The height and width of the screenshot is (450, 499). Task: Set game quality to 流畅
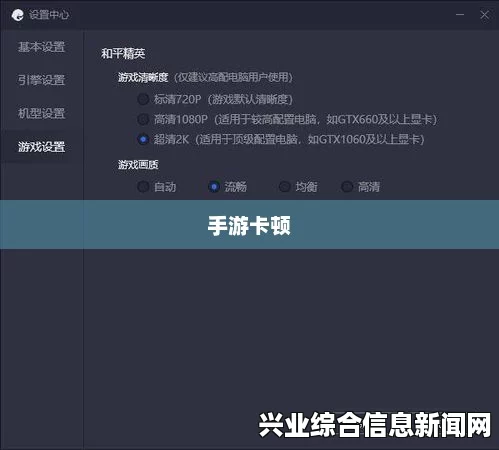tap(214, 187)
